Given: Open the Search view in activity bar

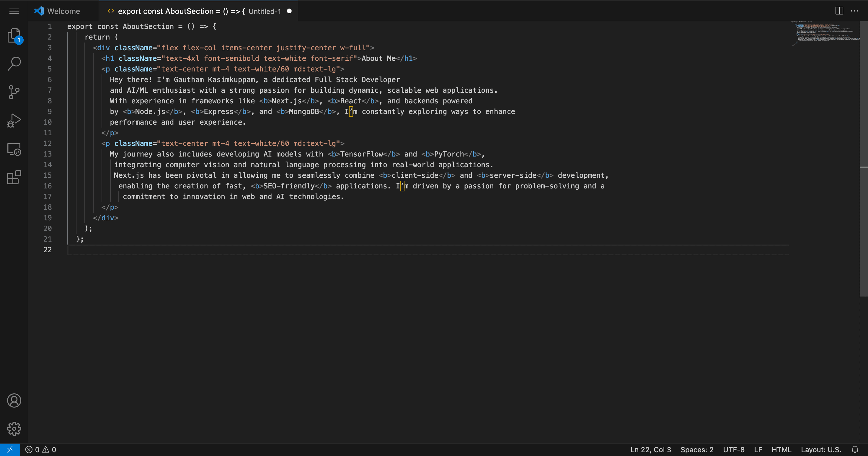Looking at the screenshot, I should tap(14, 63).
